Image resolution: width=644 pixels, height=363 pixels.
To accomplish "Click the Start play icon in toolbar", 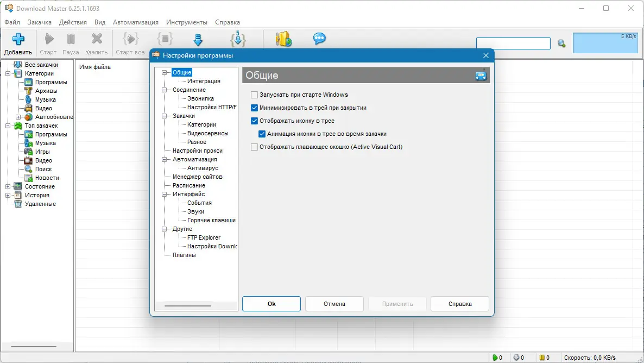I will (x=49, y=39).
